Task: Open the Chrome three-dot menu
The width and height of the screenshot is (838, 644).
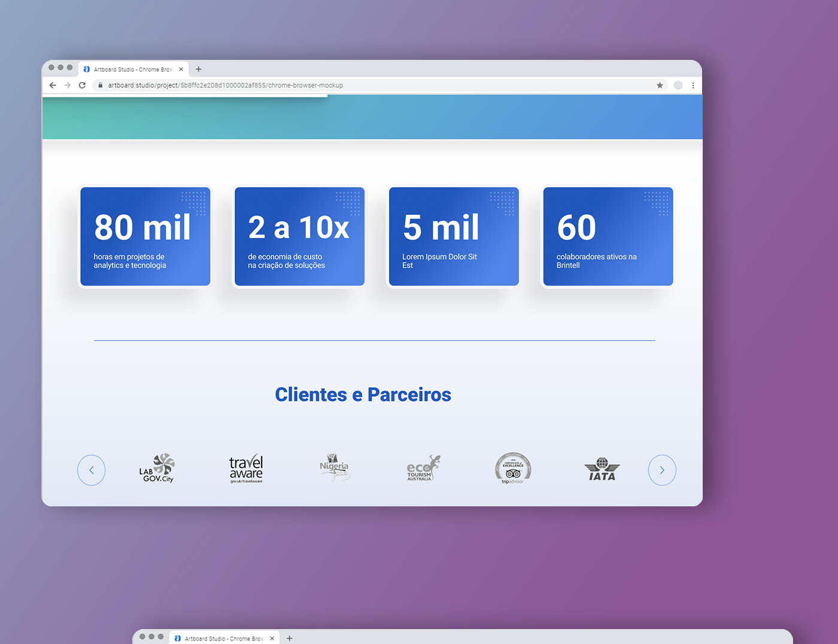Action: coord(693,85)
